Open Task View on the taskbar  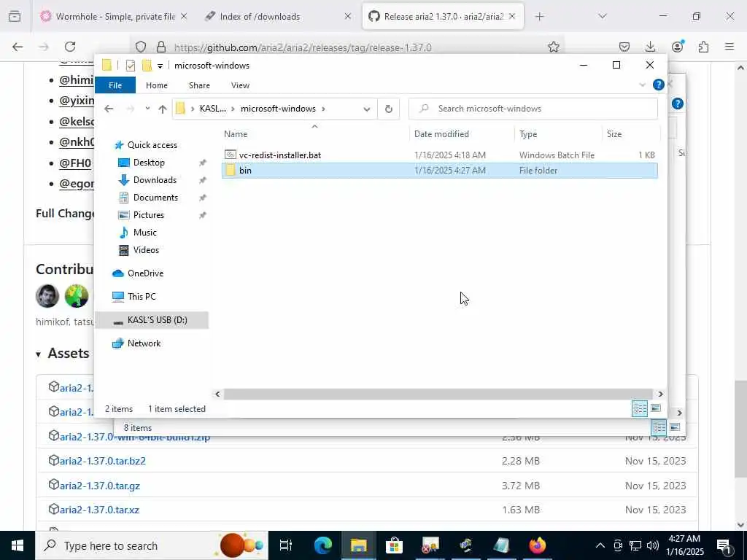285,545
